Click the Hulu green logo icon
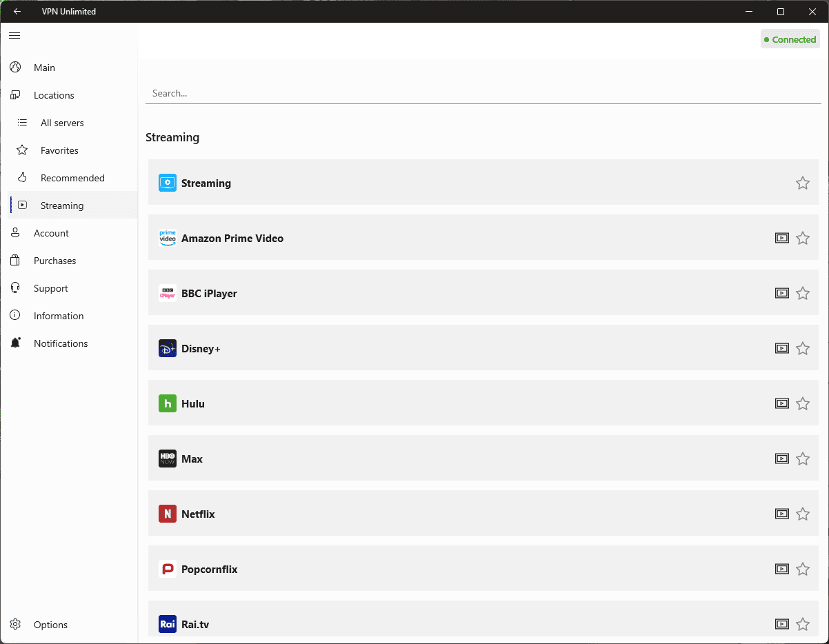 168,403
